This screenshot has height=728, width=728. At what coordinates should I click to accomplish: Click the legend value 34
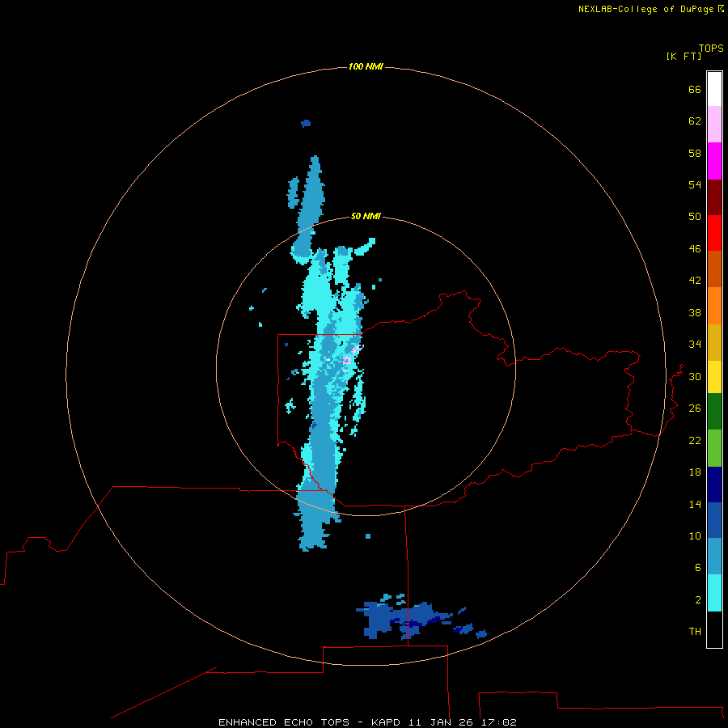[x=695, y=344]
